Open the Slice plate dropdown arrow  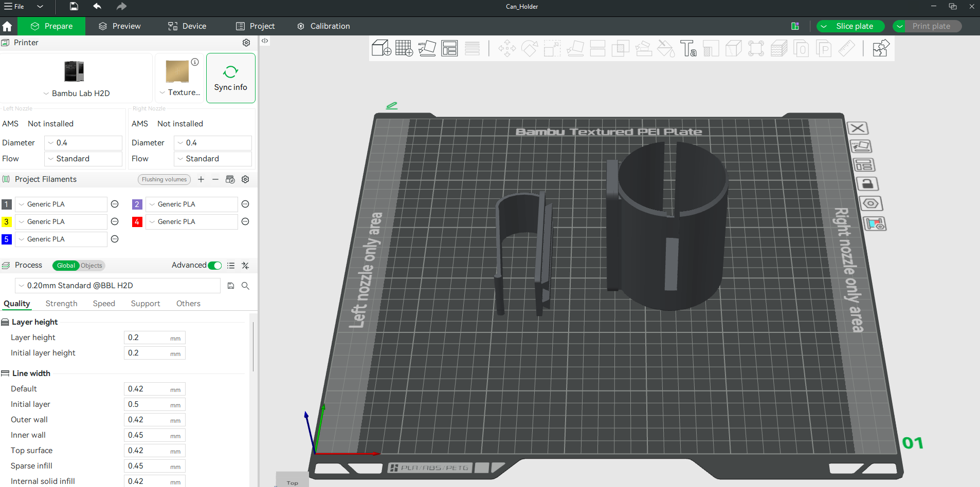pos(824,26)
